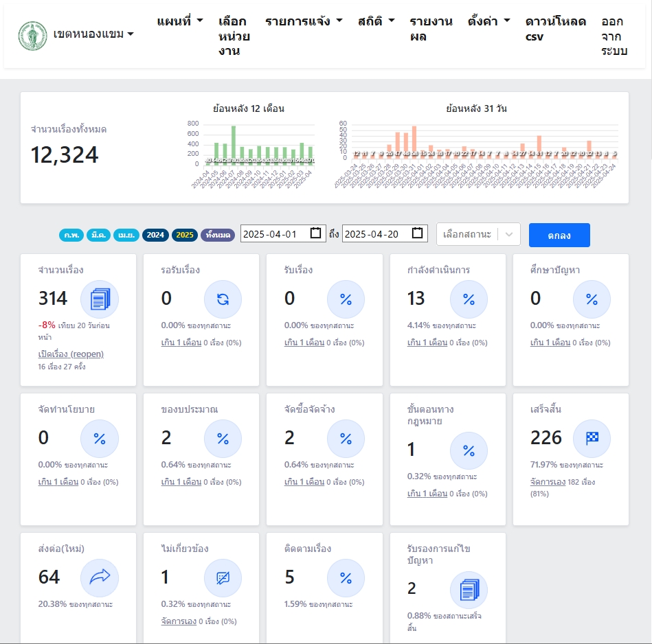
Task: Click refresh icon in รอรับเรื่อง card
Action: click(223, 299)
